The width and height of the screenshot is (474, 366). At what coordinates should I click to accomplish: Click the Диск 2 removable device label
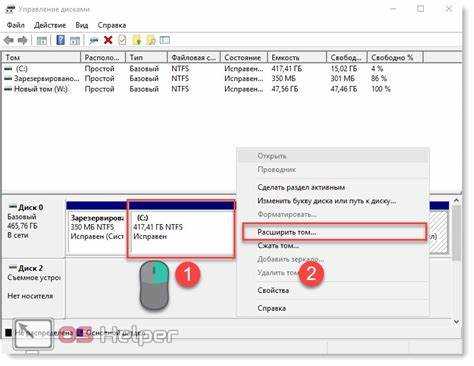tap(31, 268)
